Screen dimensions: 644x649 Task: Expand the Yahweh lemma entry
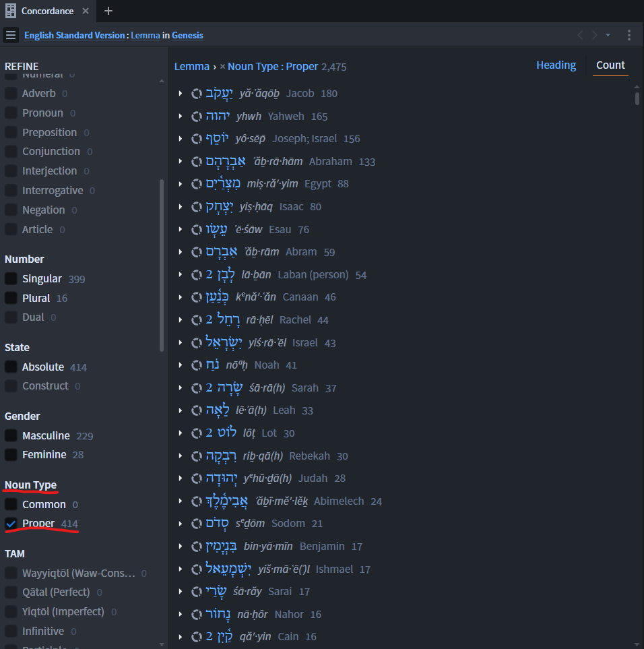coord(181,117)
